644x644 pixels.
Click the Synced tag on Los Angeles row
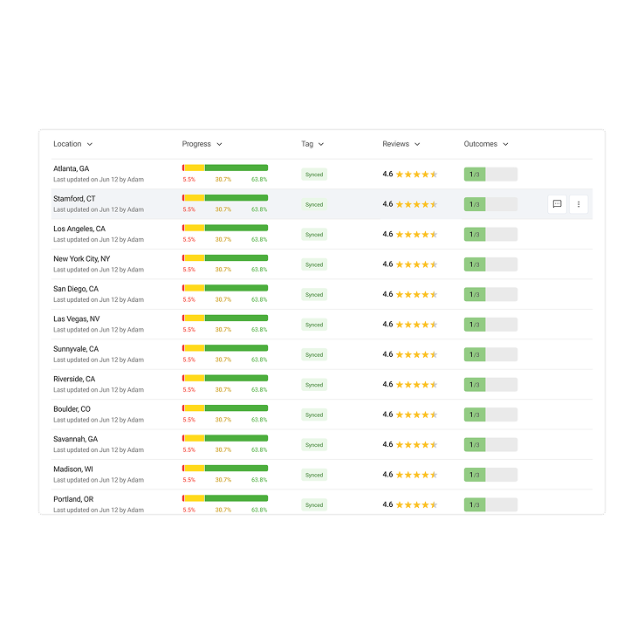tap(314, 235)
